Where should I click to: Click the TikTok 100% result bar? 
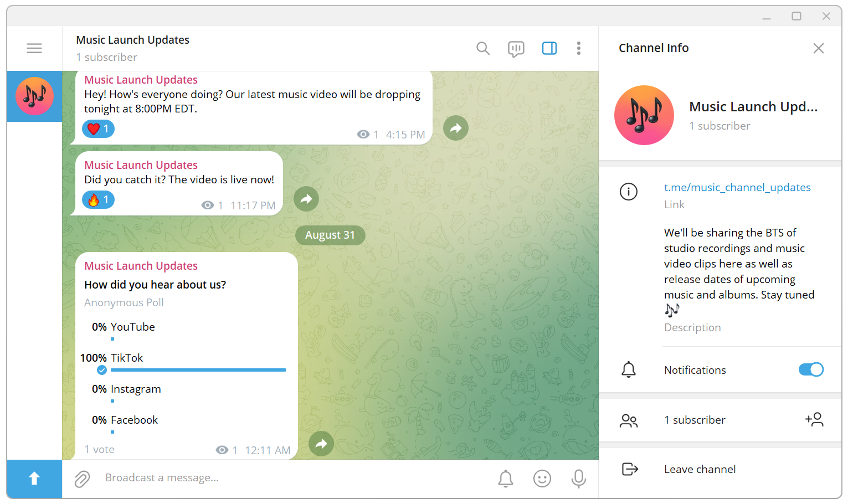[198, 370]
